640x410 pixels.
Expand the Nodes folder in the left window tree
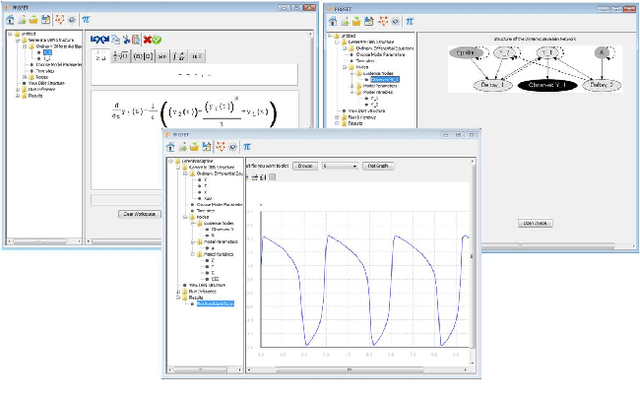pos(24,77)
